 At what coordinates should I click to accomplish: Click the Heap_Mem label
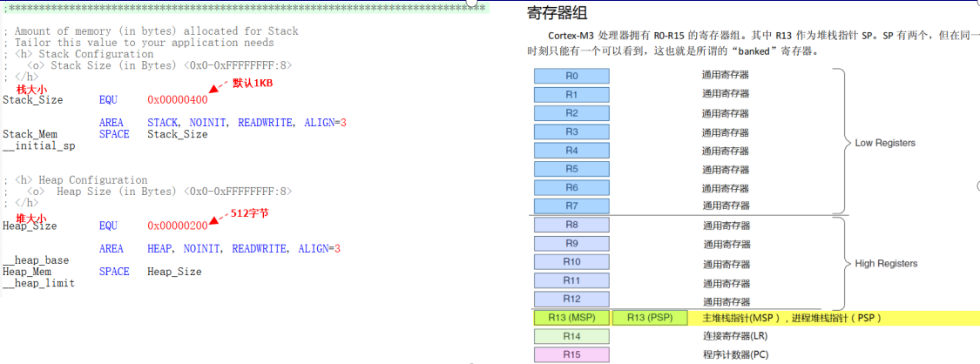(27, 272)
